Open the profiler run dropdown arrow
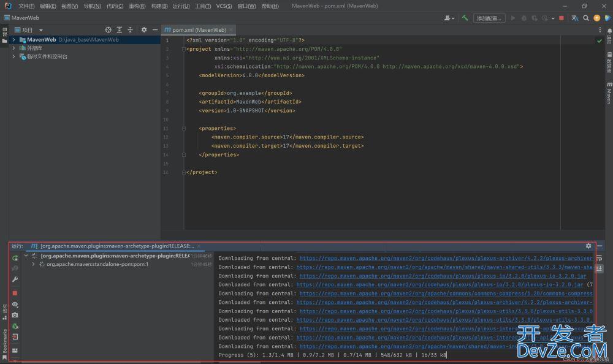This screenshot has width=613, height=364. [x=553, y=18]
